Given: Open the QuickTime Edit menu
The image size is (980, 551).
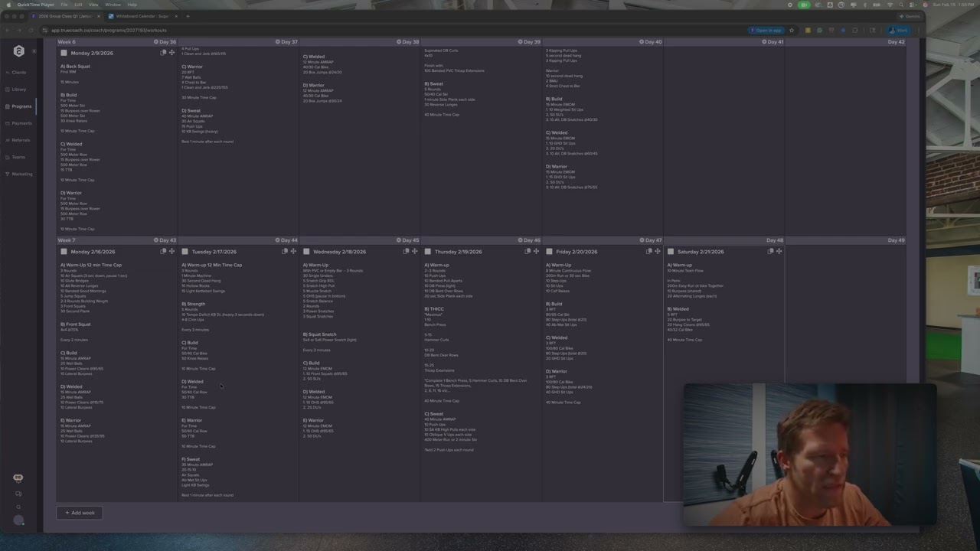Looking at the screenshot, I should (78, 5).
